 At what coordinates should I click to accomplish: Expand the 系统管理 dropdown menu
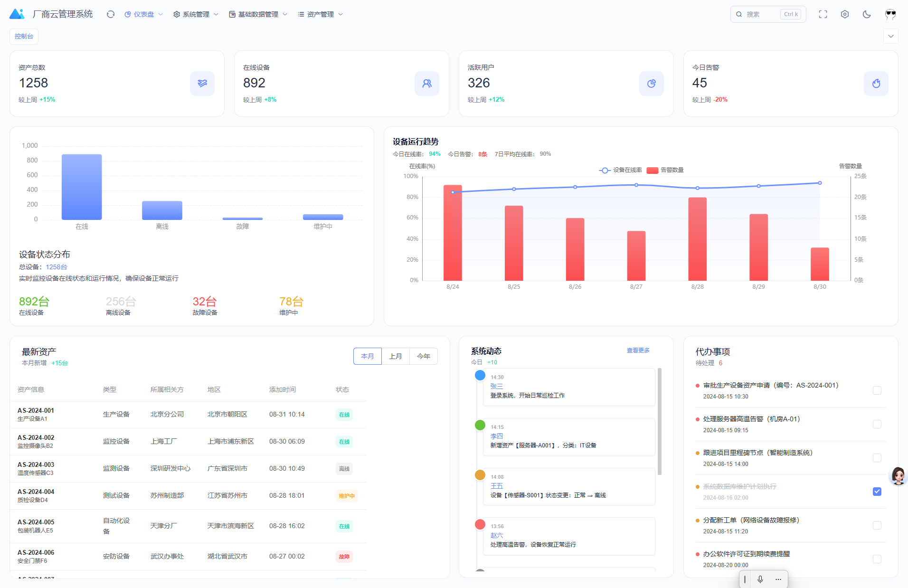click(x=196, y=14)
